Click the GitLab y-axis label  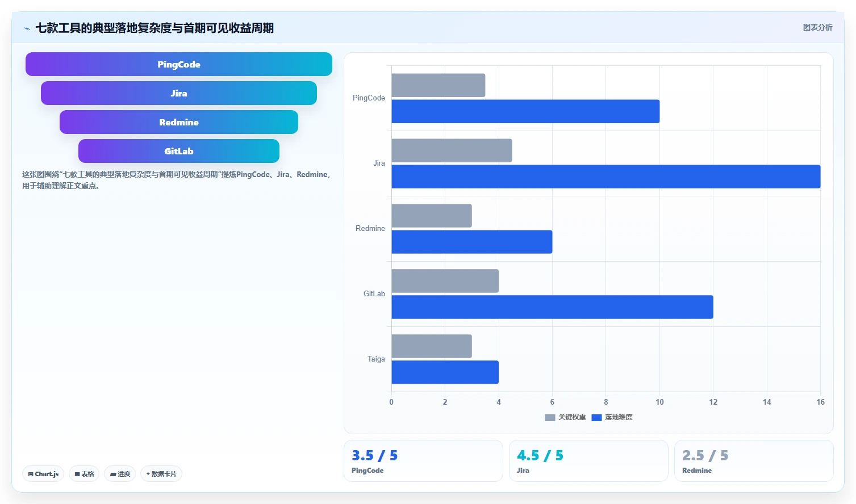[x=374, y=293]
